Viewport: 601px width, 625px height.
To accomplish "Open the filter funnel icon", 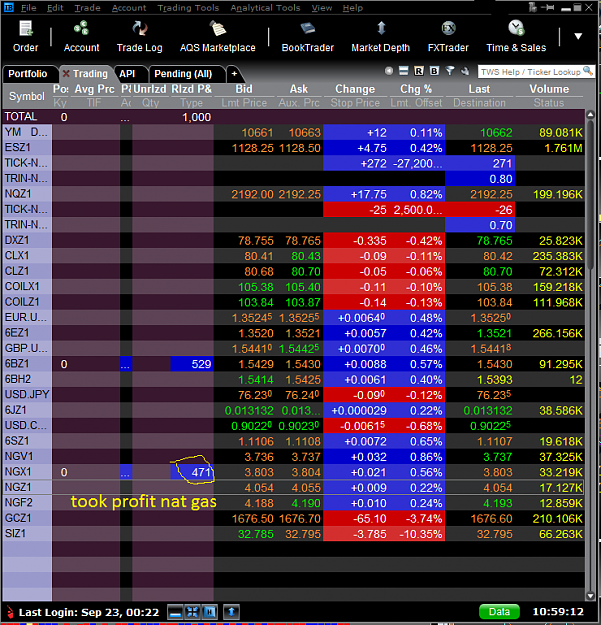I will [x=450, y=71].
